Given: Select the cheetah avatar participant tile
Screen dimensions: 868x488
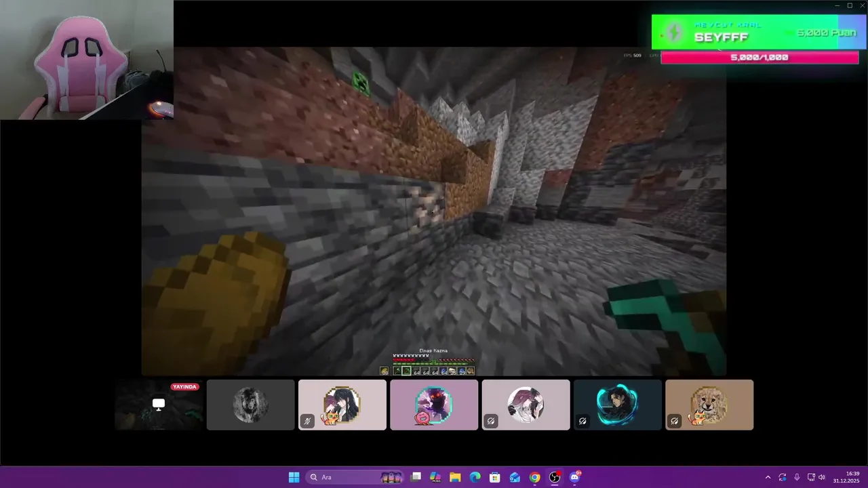Looking at the screenshot, I should 709,405.
